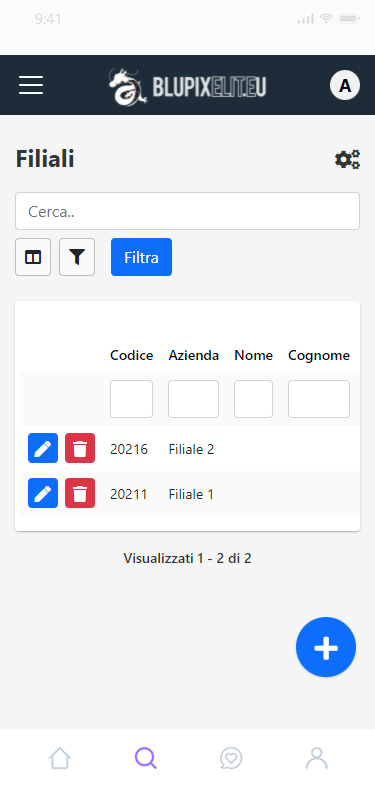Click the Cerca.. search field

188,211
